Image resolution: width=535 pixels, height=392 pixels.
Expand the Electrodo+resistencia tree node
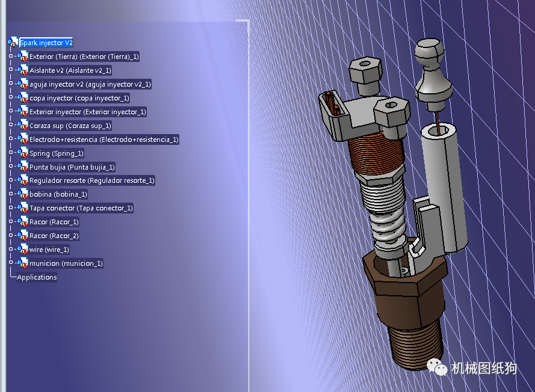click(11, 138)
